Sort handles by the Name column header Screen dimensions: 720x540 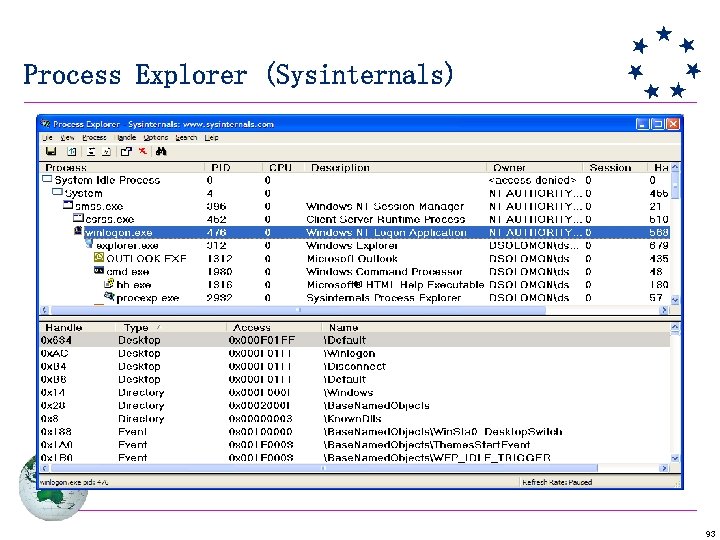(x=495, y=327)
